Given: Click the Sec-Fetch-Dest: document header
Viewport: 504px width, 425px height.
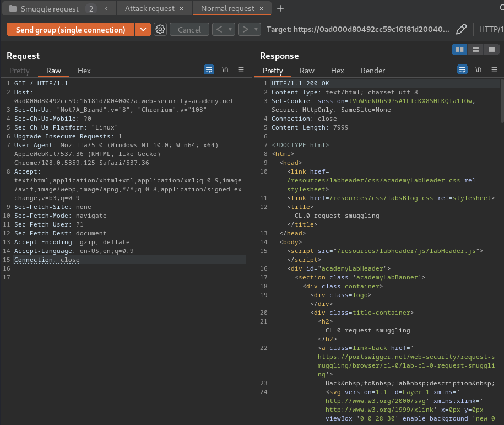Looking at the screenshot, I should click(x=61, y=233).
